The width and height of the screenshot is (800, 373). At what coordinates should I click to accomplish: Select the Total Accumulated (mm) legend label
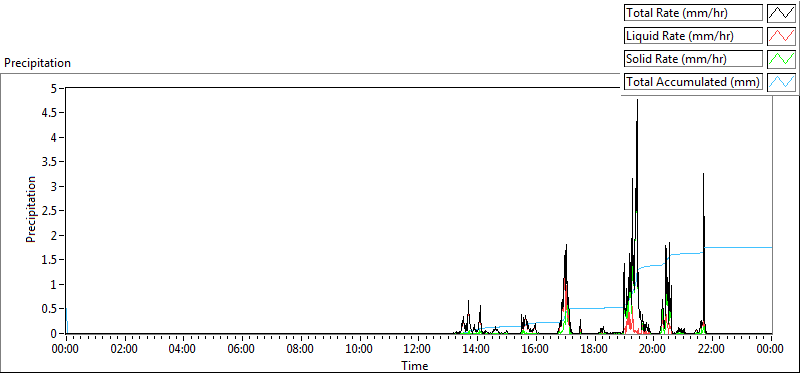click(x=693, y=82)
